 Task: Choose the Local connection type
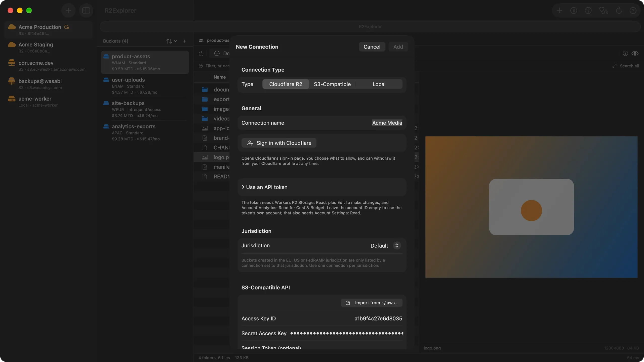click(x=379, y=84)
